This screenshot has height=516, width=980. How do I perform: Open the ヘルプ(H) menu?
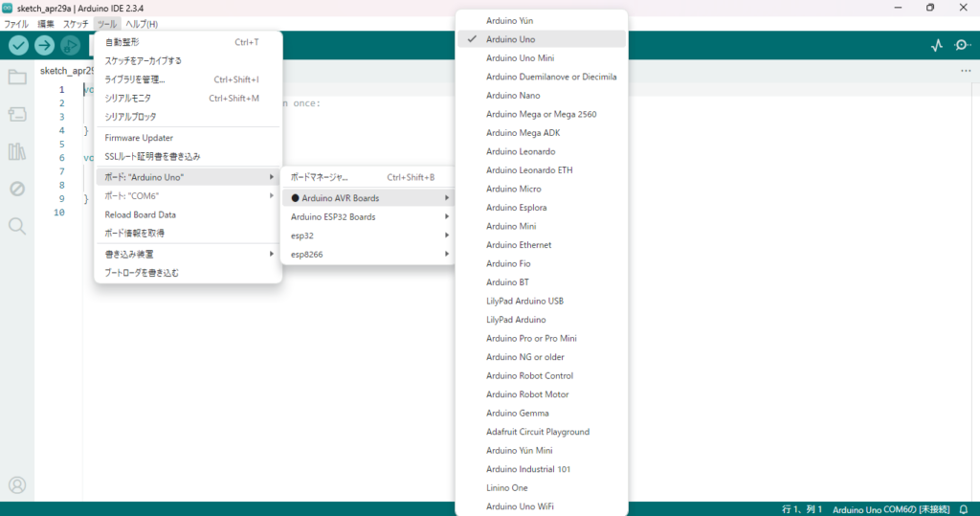click(x=142, y=24)
